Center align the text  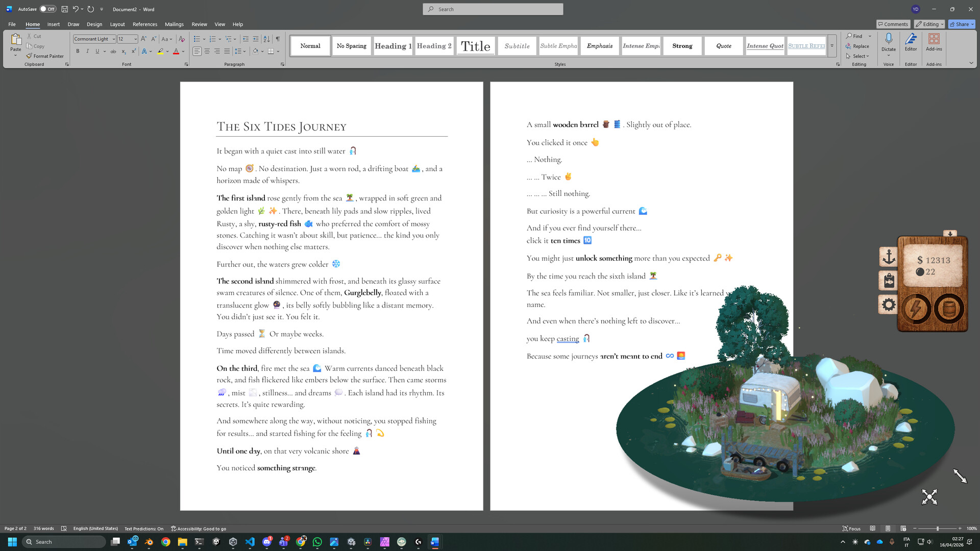[x=207, y=51]
